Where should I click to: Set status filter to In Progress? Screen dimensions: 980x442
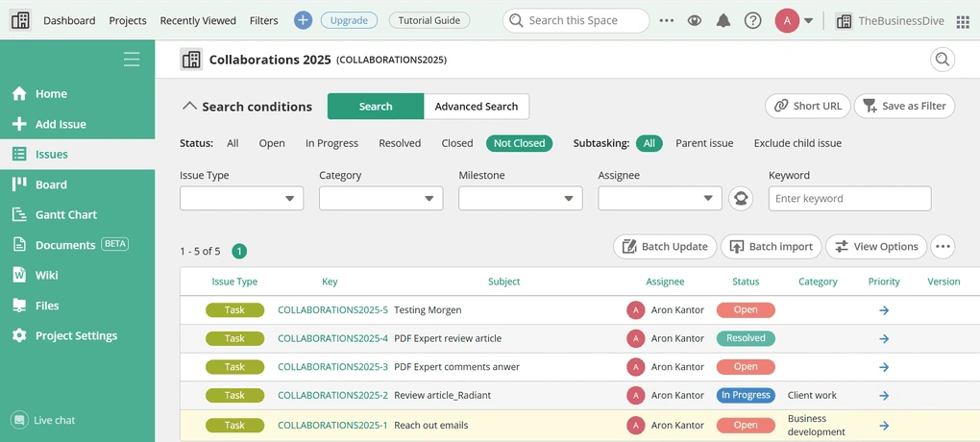point(331,143)
